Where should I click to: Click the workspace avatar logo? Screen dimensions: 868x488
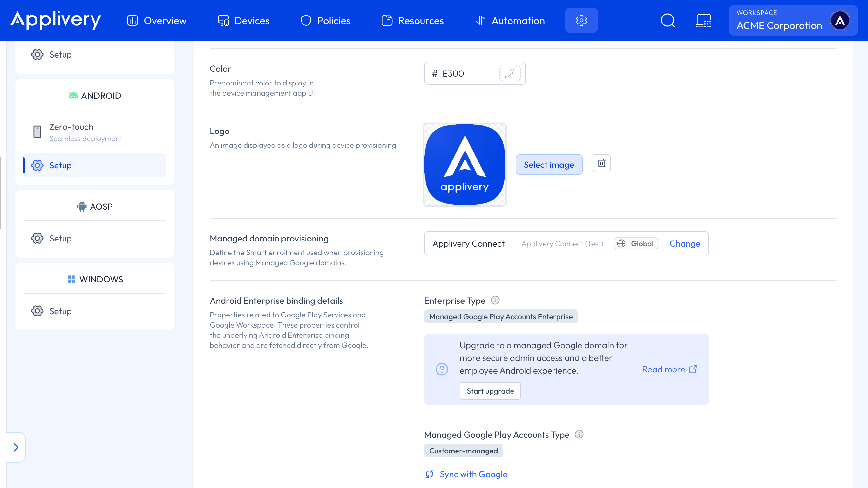click(x=840, y=21)
